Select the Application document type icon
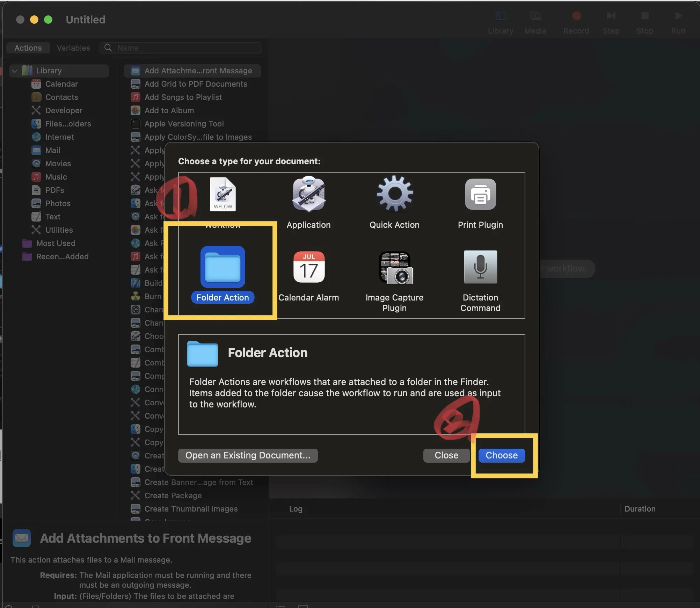 point(309,194)
